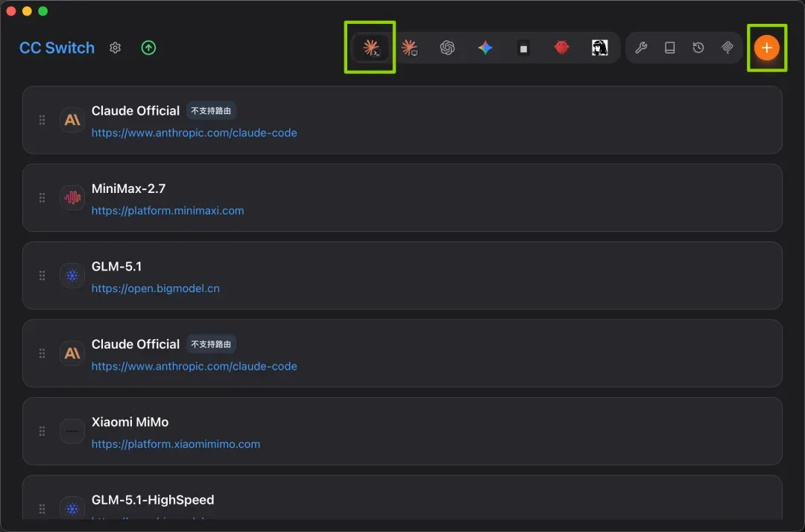Select the Claude Official name below GLM-5.1
This screenshot has height=532, width=805.
(x=136, y=344)
